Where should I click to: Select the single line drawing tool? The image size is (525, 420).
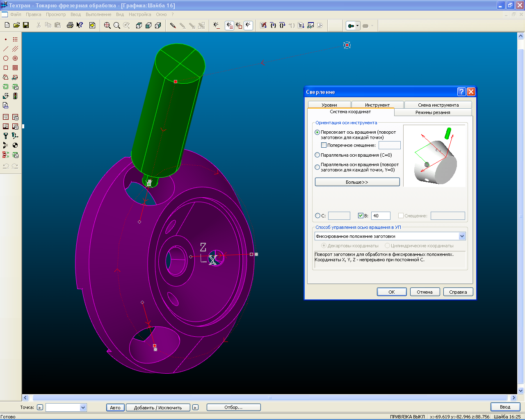(x=6, y=49)
